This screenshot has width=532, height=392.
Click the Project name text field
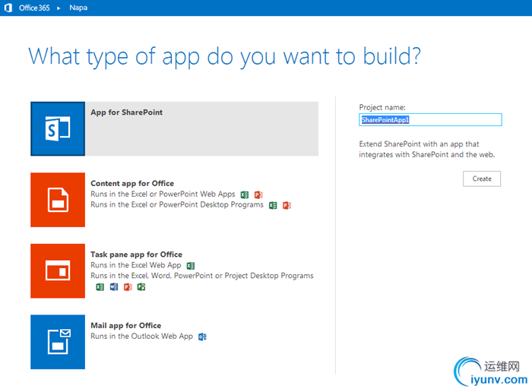coord(430,120)
